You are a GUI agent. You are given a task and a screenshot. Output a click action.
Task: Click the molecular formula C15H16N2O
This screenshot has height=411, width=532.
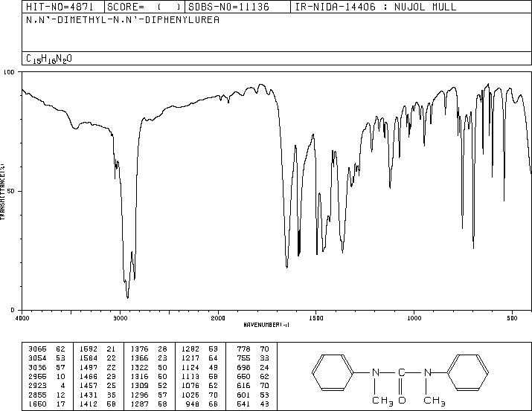pyautogui.click(x=49, y=59)
